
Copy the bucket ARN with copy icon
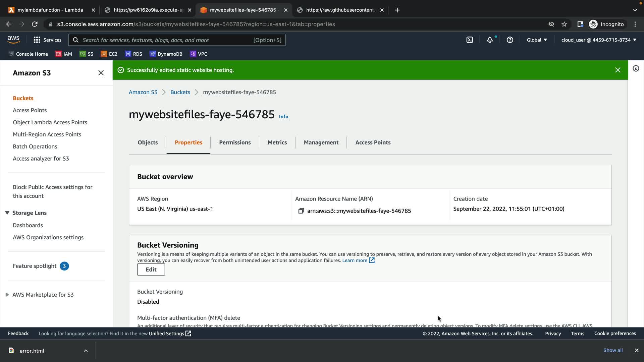(x=301, y=211)
